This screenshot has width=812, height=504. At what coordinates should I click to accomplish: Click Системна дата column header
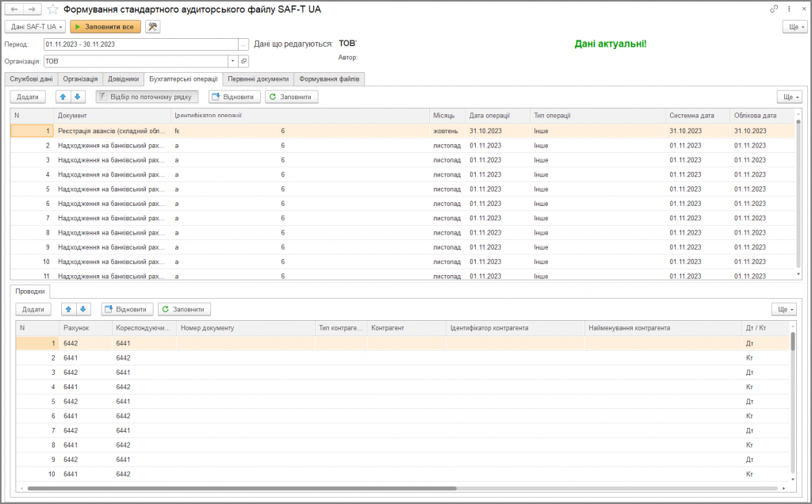click(x=697, y=116)
